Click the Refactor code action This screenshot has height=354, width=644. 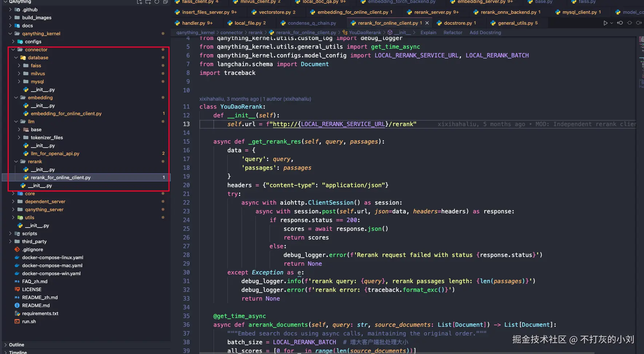coord(453,33)
